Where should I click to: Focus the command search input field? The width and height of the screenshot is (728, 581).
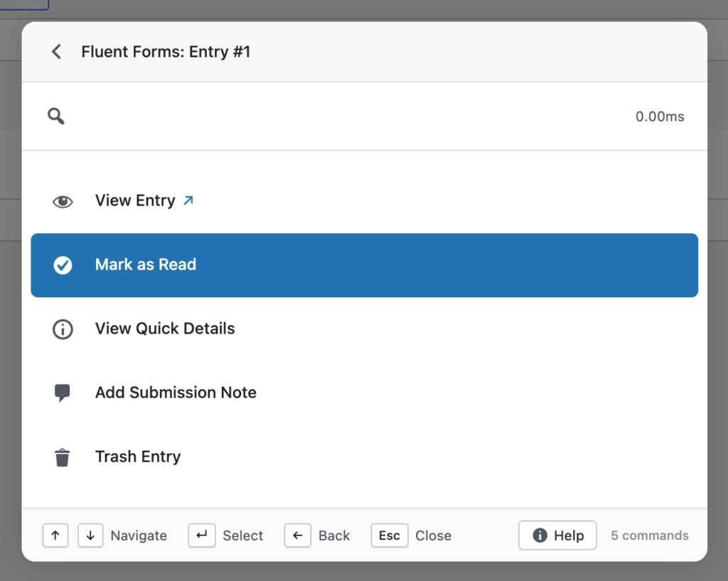tap(341, 117)
